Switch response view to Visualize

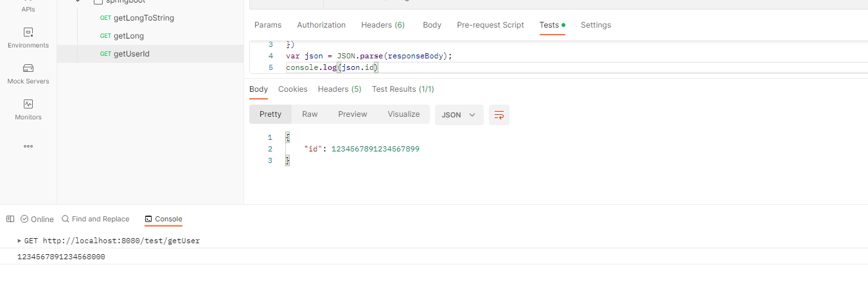coord(403,114)
